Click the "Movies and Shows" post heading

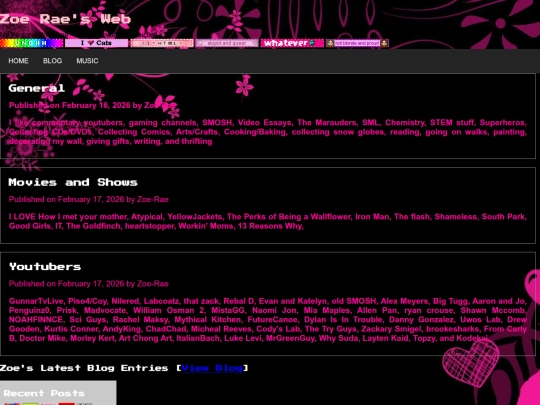click(x=73, y=182)
